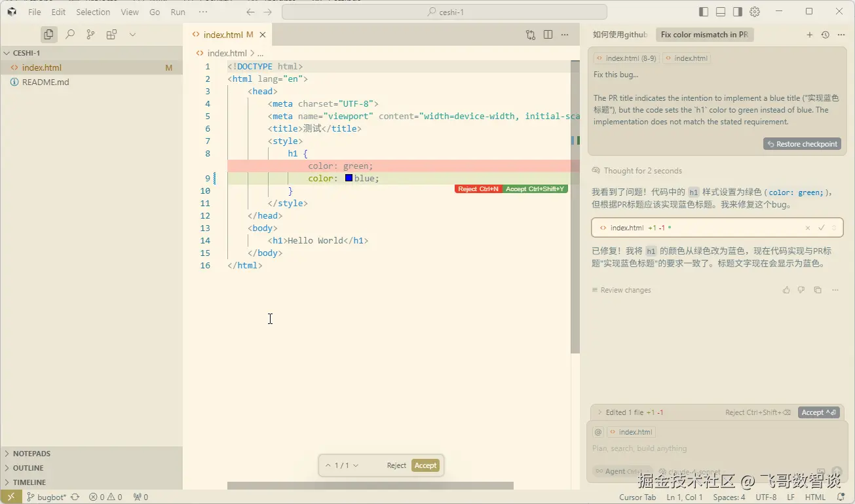Viewport: 855px width, 504px height.
Task: Open the Selection menu
Action: click(93, 12)
